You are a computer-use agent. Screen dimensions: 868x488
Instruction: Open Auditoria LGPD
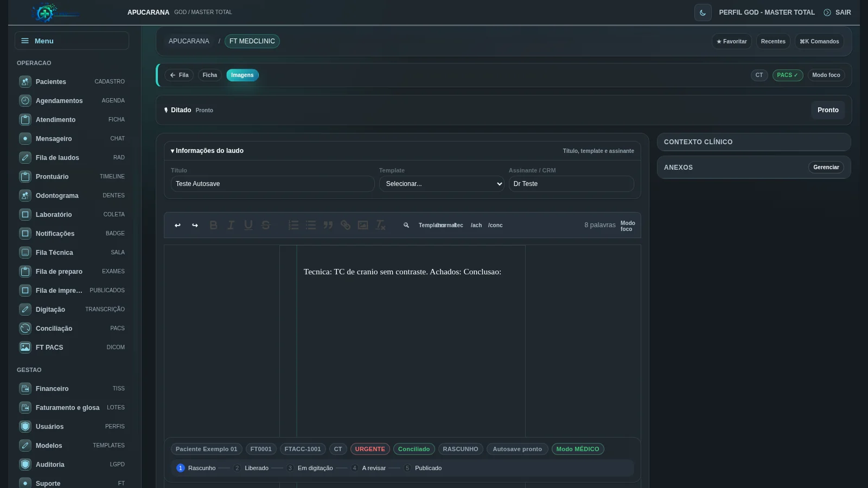(72, 465)
